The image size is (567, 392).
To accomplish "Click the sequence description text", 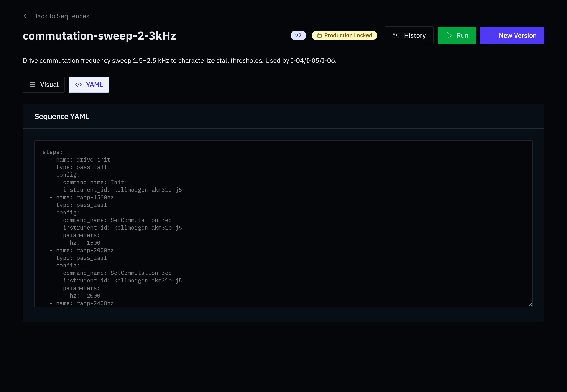I will tap(180, 61).
